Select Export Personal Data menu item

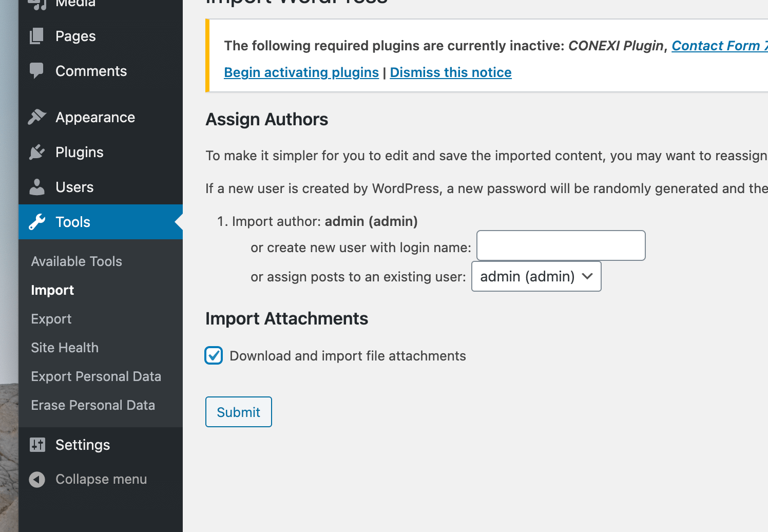click(96, 376)
